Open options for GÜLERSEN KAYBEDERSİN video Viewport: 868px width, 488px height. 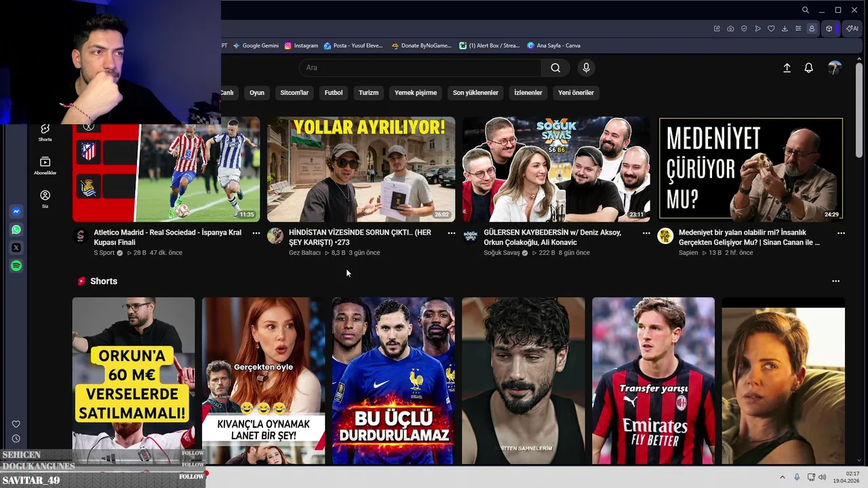pyautogui.click(x=646, y=233)
